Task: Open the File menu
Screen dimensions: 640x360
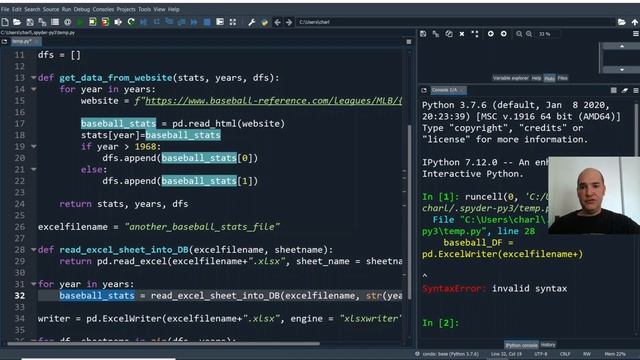Action: 5,9
